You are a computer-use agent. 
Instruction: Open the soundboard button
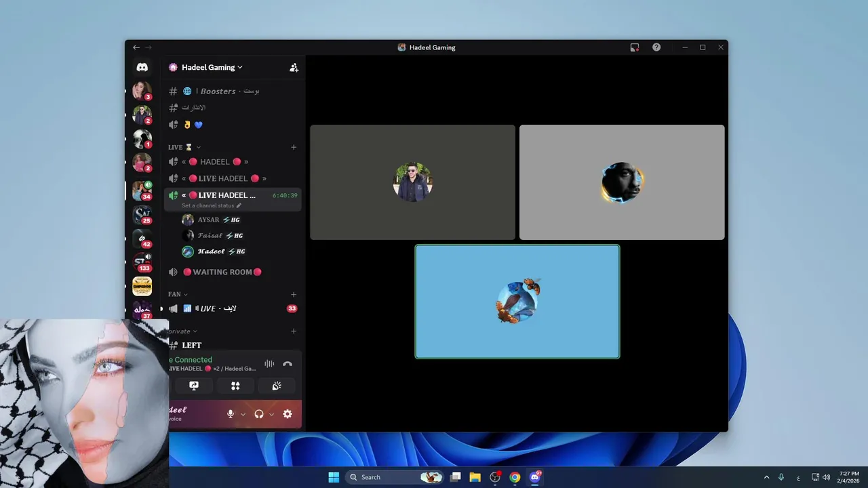[x=277, y=386]
